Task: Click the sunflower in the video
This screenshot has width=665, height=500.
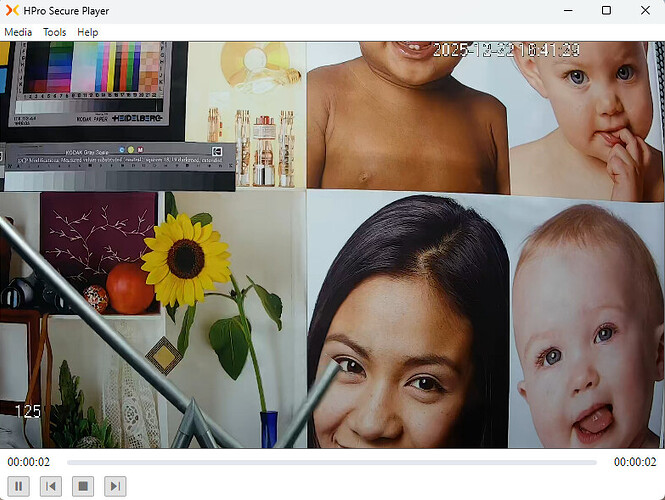Action: click(185, 257)
